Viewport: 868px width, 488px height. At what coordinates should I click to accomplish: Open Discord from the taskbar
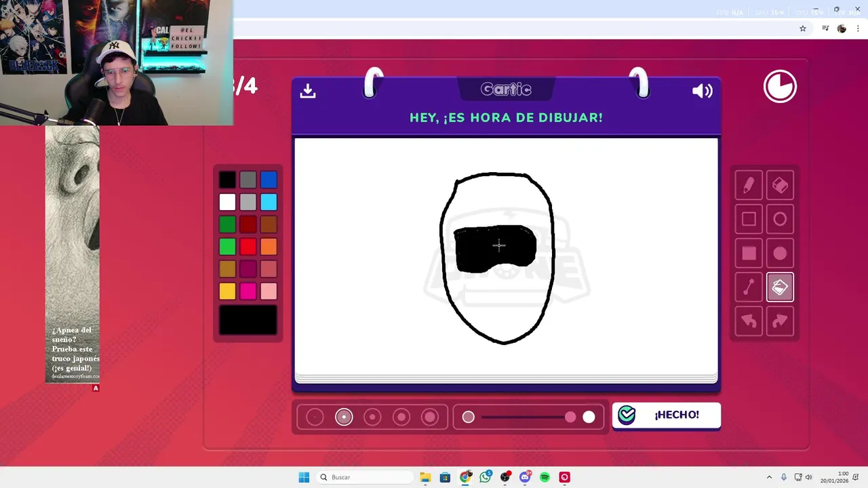click(525, 477)
